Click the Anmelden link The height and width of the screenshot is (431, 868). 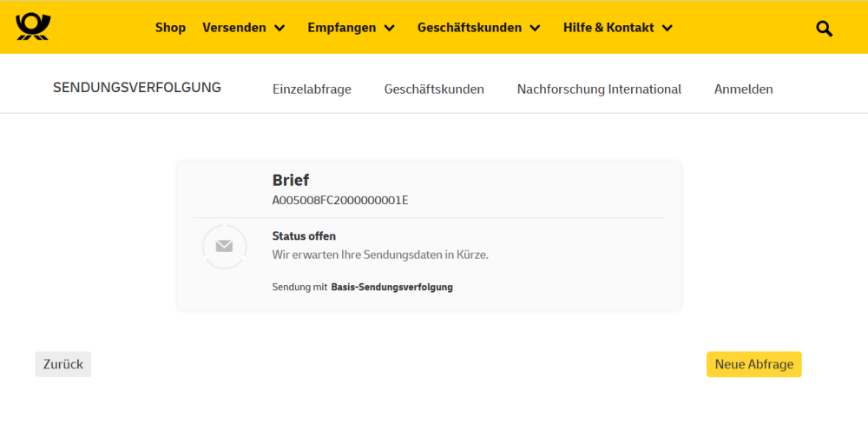tap(743, 89)
